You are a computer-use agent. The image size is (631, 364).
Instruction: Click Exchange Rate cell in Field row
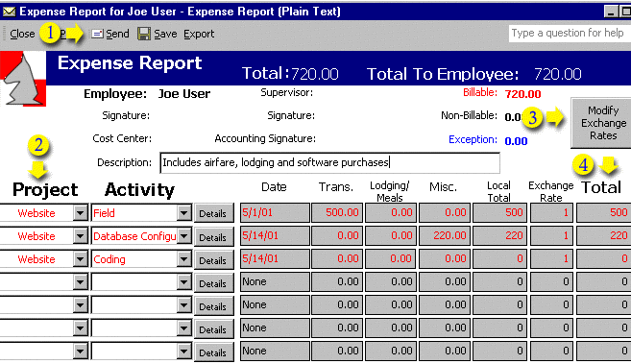(x=551, y=212)
